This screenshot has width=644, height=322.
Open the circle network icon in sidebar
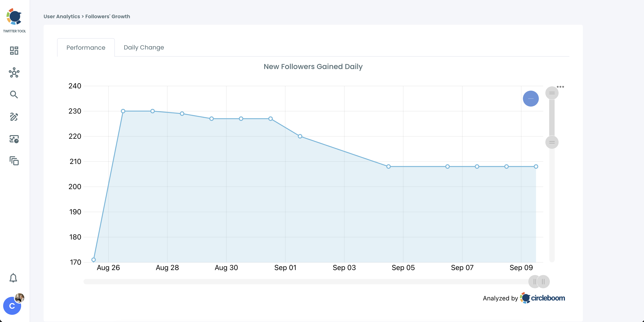click(x=14, y=73)
